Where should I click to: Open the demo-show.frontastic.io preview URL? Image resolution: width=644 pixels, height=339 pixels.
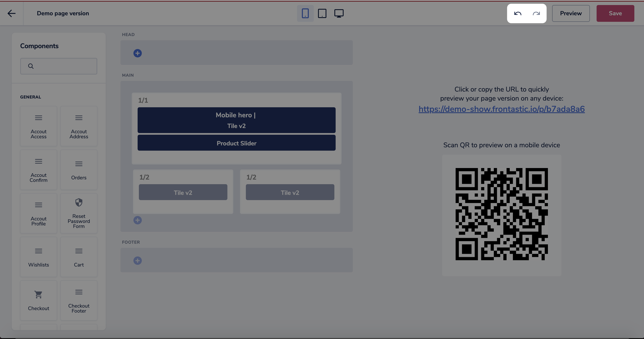[502, 109]
